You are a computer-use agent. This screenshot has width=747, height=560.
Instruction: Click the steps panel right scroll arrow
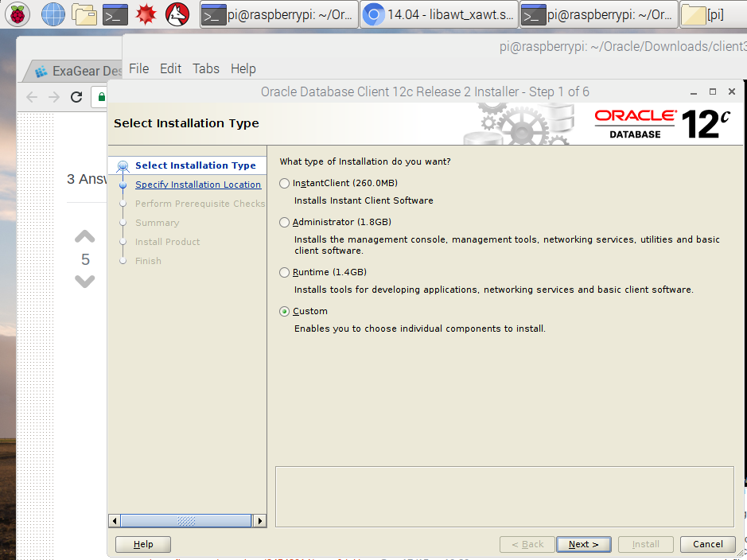click(259, 521)
